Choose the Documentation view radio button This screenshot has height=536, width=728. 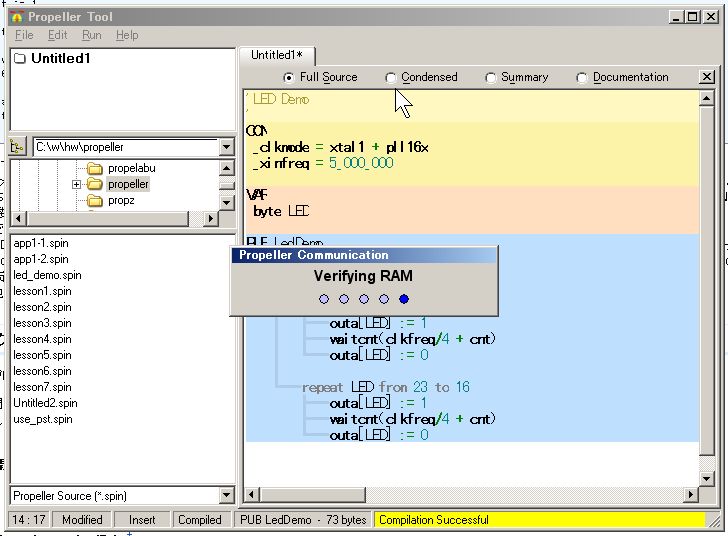(582, 78)
